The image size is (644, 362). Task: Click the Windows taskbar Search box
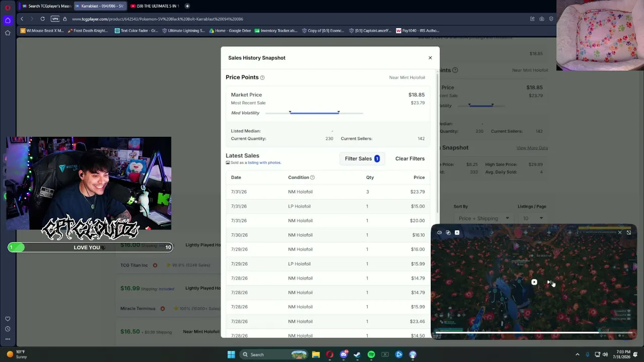(274, 354)
